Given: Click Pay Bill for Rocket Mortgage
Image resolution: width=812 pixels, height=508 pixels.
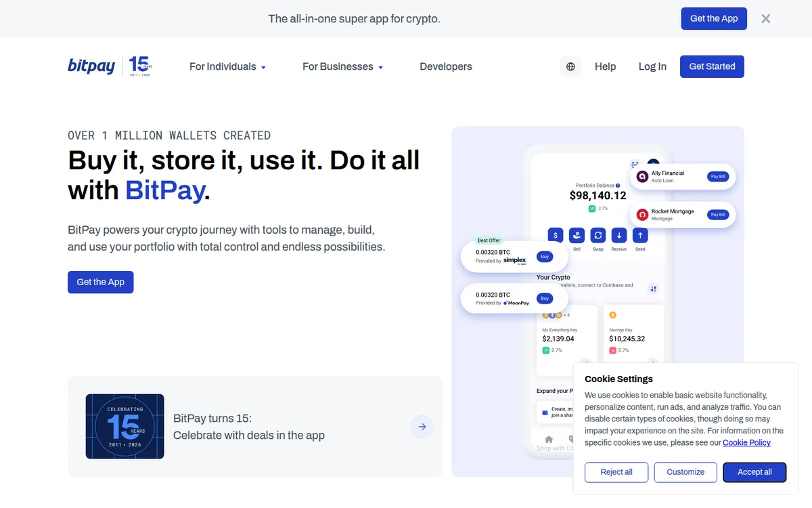Looking at the screenshot, I should tap(717, 215).
